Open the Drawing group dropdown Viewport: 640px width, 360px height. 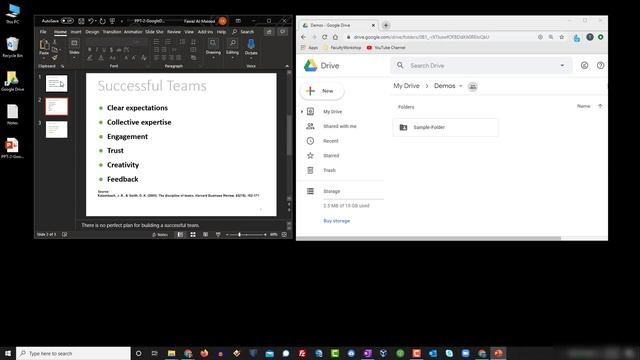coord(213,49)
